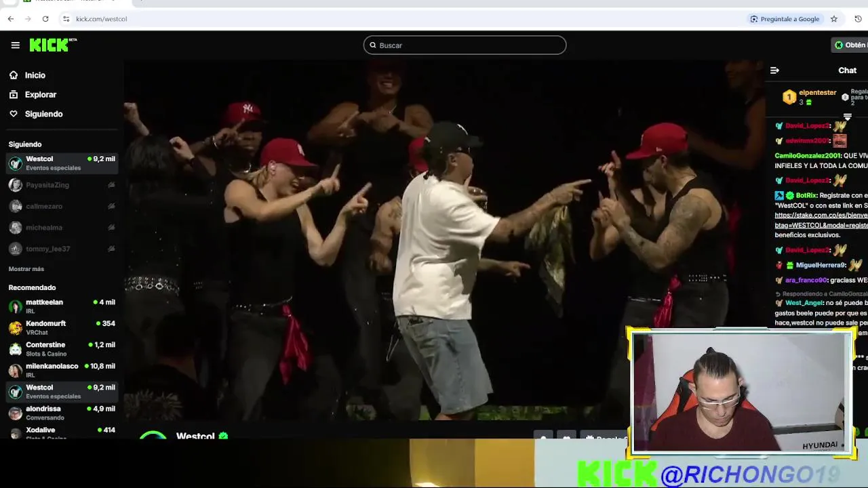Focus the Buscar search field
Image resolution: width=868 pixels, height=488 pixels.
465,45
